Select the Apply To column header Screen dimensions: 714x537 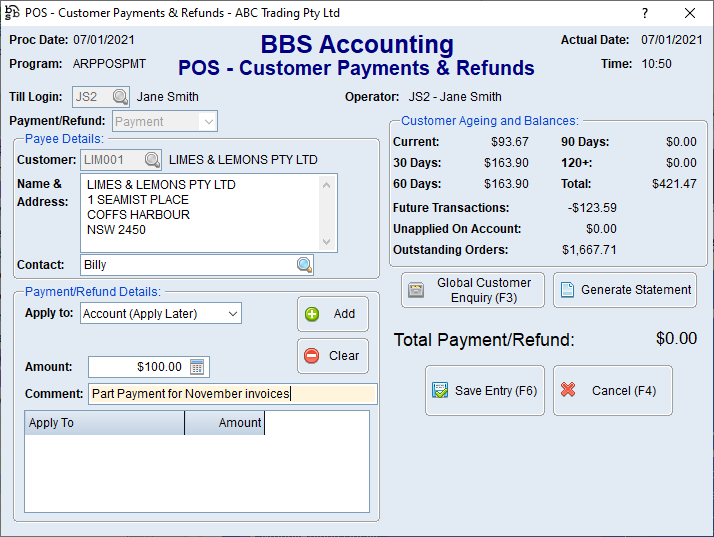click(104, 423)
